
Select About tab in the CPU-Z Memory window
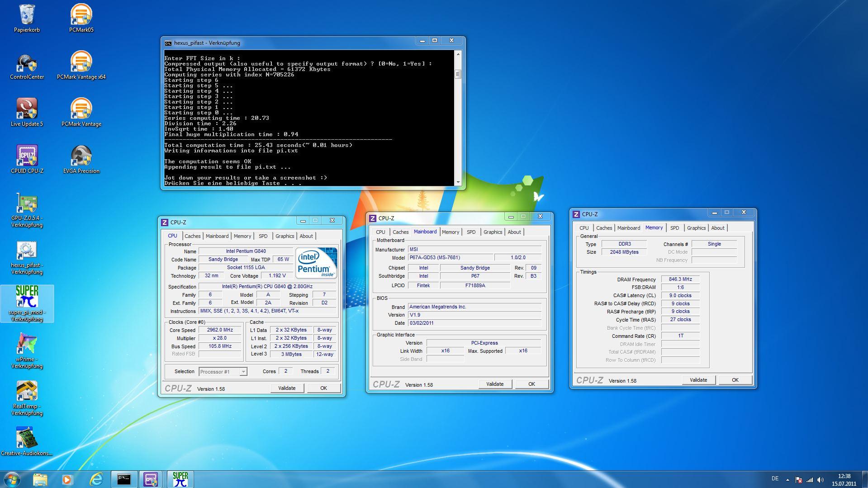click(x=718, y=228)
